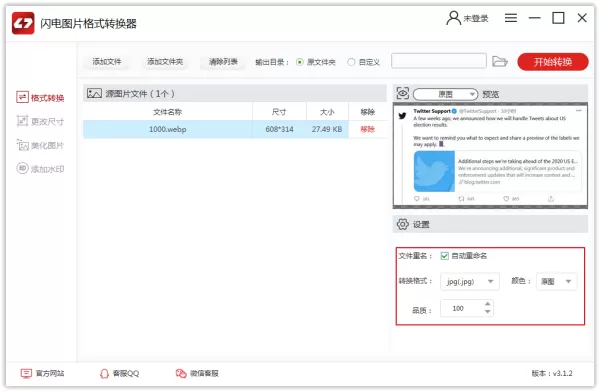Click the 格式转换 sidebar icon
Image resolution: width=600 pixels, height=392 pixels.
22,97
